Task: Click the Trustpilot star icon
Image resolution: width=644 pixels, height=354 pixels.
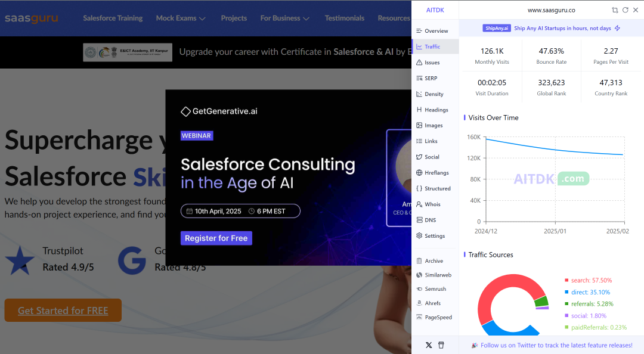Action: [19, 260]
